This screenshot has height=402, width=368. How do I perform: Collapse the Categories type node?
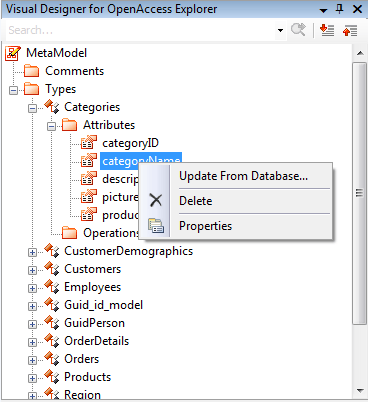point(32,108)
